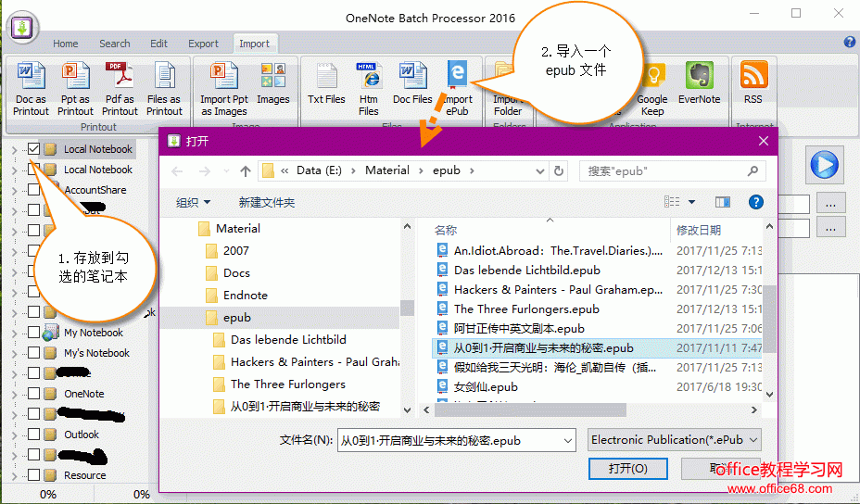860x504 pixels.
Task: Click the file list vertical scrollbar
Action: (769, 318)
